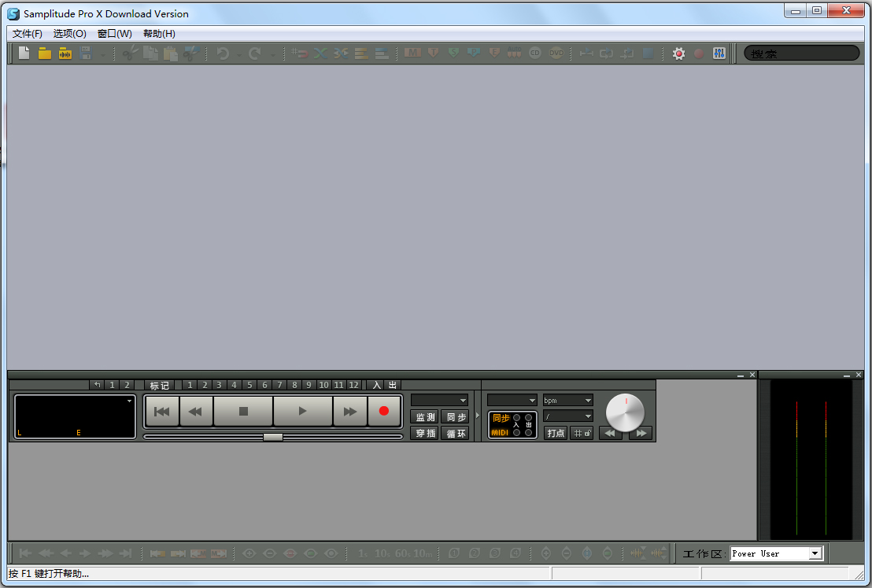
Task: Click the import audio icon on the toolbar
Action: [x=65, y=53]
